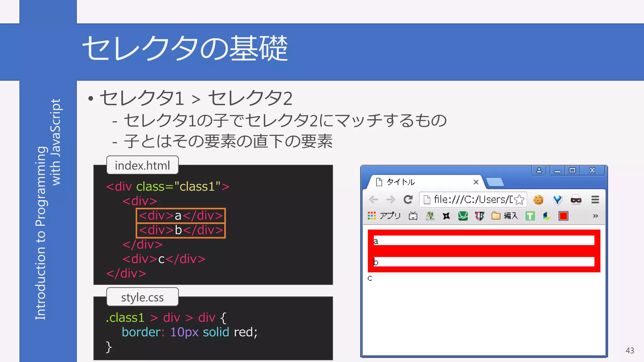Viewport: 644px width, 362px height.
Task: Maximize the Chrome window
Action: click(x=572, y=170)
